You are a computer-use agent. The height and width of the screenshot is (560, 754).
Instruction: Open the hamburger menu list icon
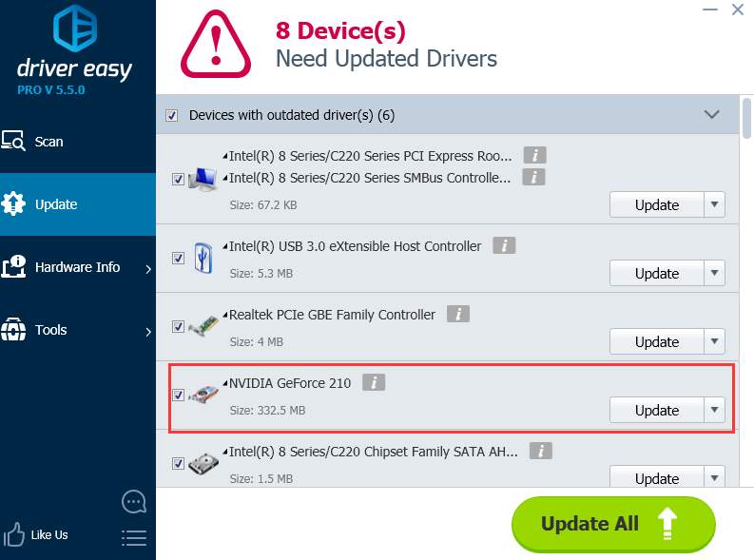pos(134,538)
